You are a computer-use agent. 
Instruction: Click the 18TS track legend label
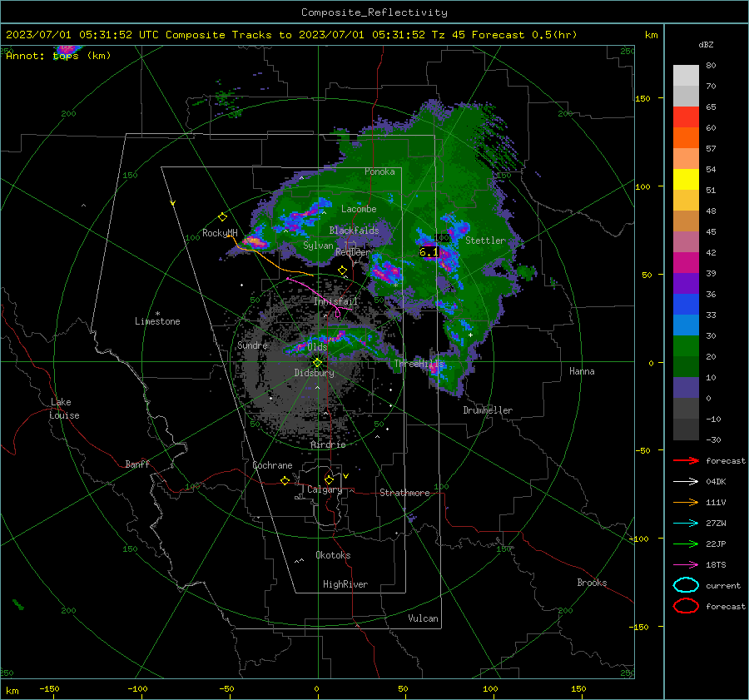(716, 565)
